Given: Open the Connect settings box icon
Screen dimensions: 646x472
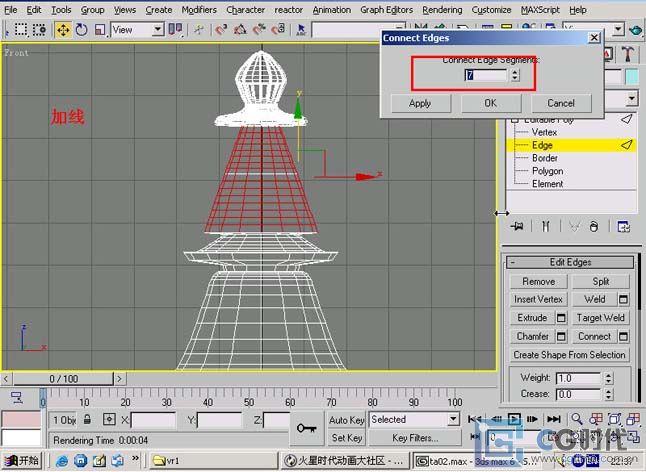Looking at the screenshot, I should click(x=623, y=336).
